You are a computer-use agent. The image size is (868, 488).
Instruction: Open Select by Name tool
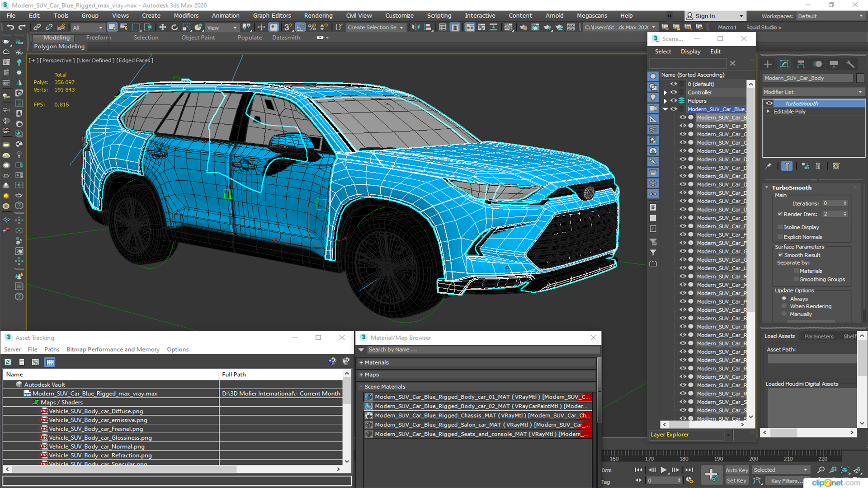click(124, 27)
